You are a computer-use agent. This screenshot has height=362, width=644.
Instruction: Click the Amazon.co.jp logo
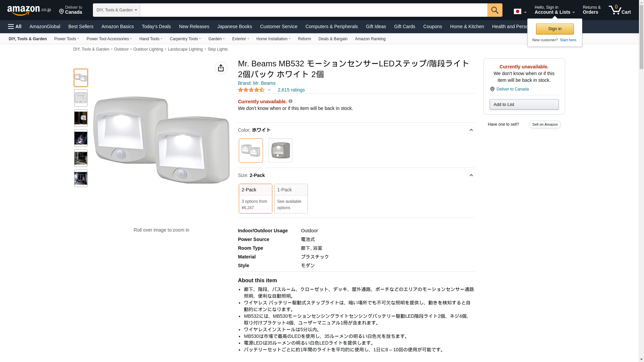coord(29,10)
